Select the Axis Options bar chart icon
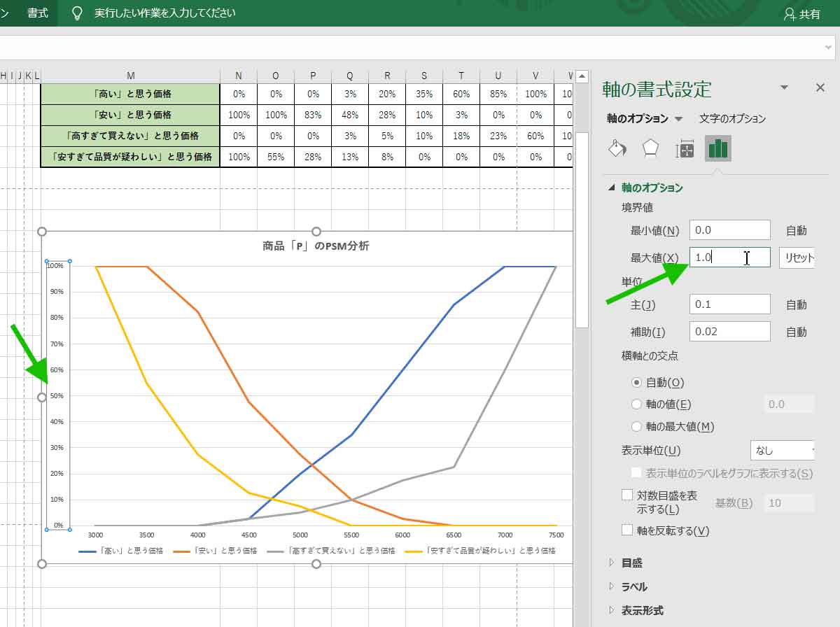Screen dimensions: 840x627 click(x=718, y=148)
